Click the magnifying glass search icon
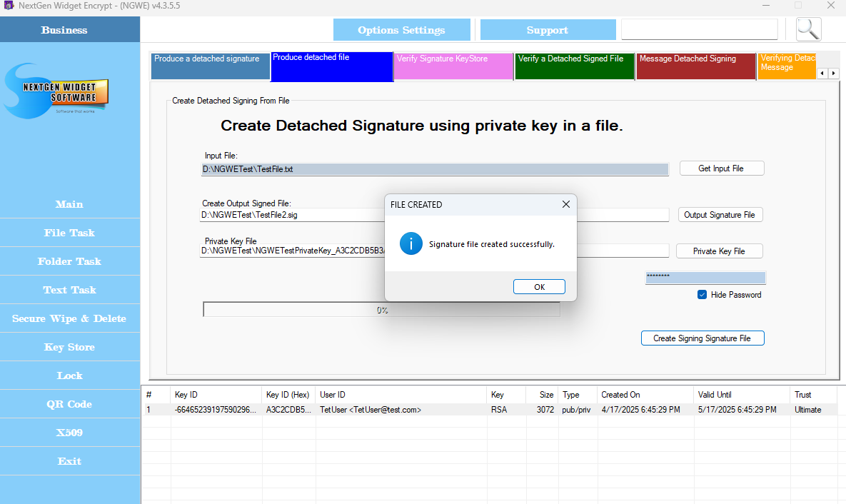 click(x=808, y=29)
